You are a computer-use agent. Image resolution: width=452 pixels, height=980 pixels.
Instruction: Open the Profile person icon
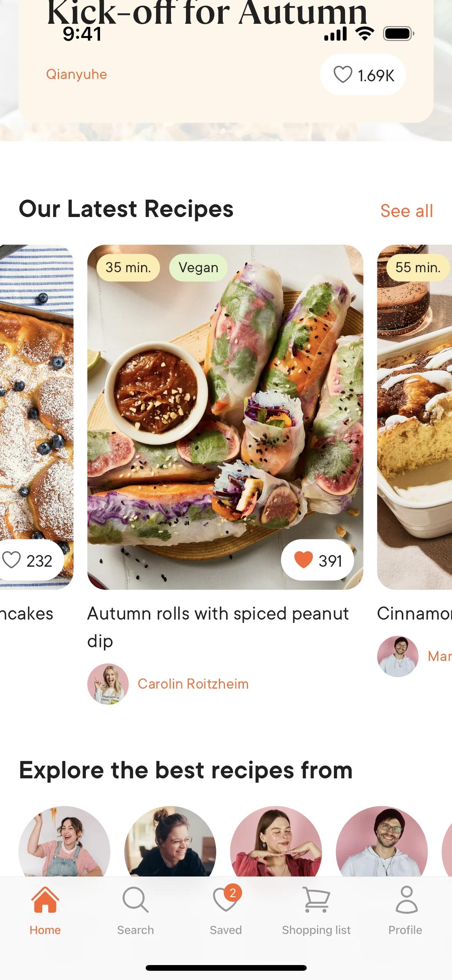point(406,899)
